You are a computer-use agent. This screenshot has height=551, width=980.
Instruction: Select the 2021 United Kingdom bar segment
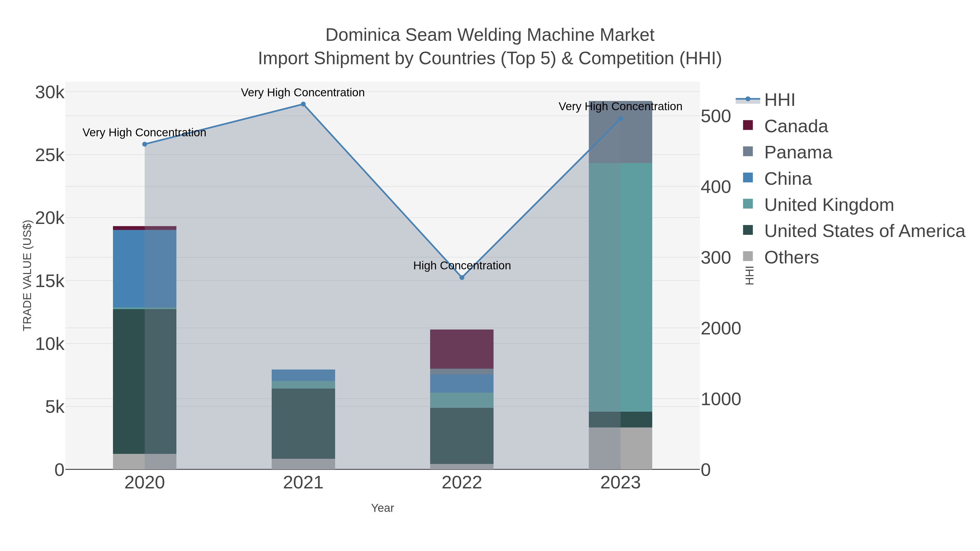click(x=303, y=385)
